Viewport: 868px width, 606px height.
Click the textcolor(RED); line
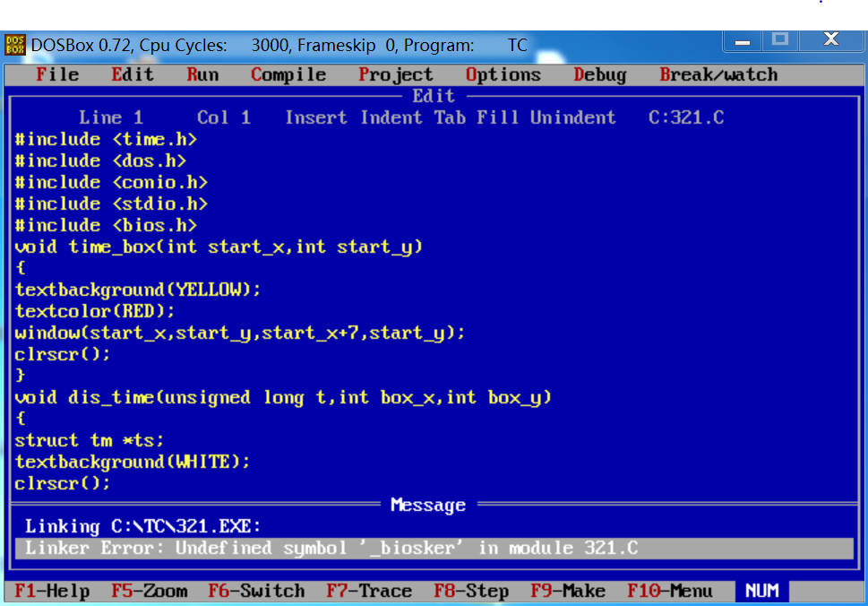[x=95, y=311]
